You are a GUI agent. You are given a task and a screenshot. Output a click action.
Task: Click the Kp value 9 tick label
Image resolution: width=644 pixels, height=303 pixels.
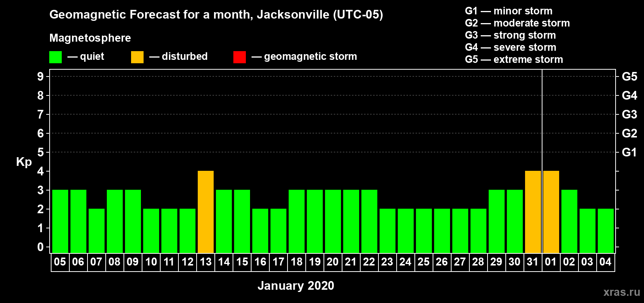click(41, 77)
